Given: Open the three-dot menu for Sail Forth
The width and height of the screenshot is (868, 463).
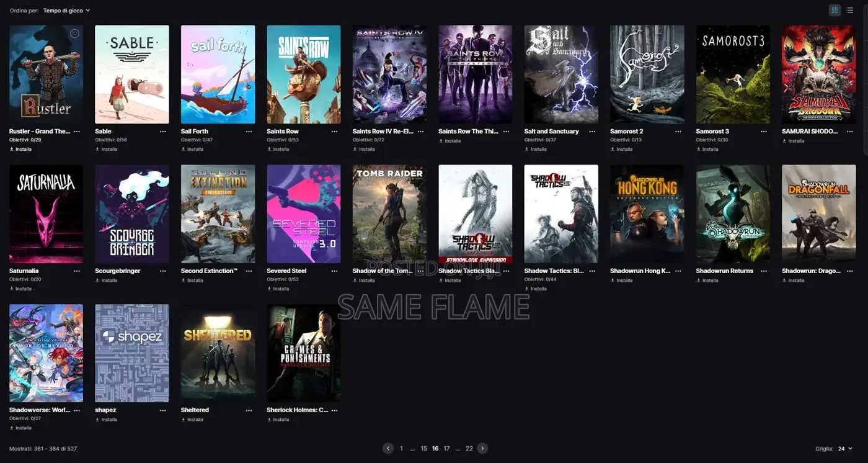Looking at the screenshot, I should (249, 132).
